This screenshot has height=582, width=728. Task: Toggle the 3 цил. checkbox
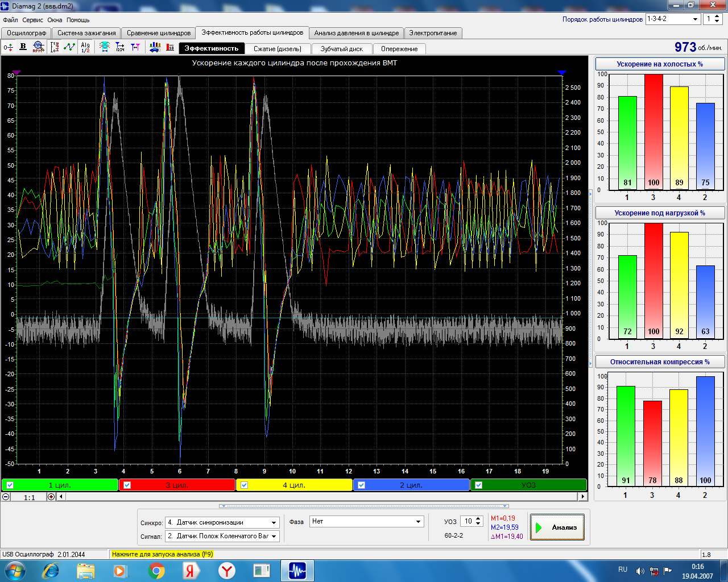coord(127,485)
